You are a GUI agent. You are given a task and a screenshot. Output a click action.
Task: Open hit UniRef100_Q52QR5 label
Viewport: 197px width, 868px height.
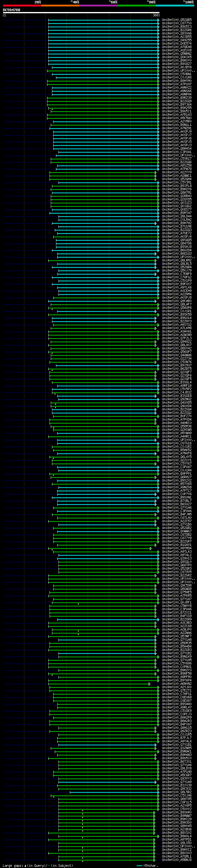pos(177,20)
